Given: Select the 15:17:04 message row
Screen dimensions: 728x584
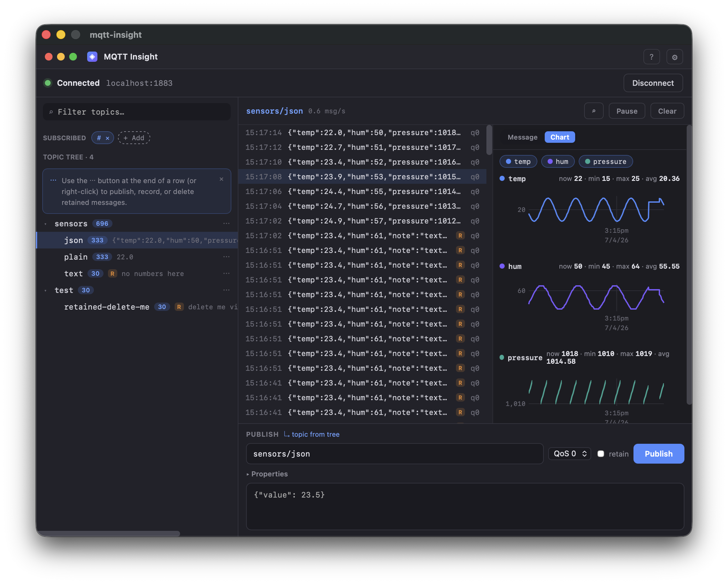Looking at the screenshot, I should 362,206.
